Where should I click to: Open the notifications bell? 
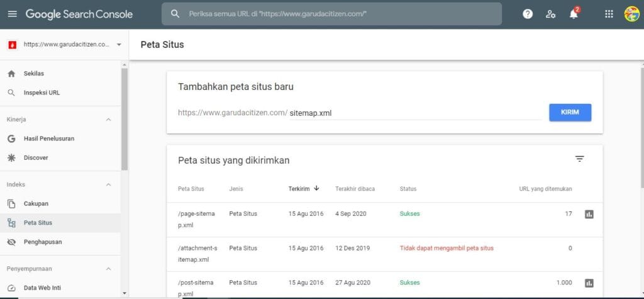tap(574, 14)
